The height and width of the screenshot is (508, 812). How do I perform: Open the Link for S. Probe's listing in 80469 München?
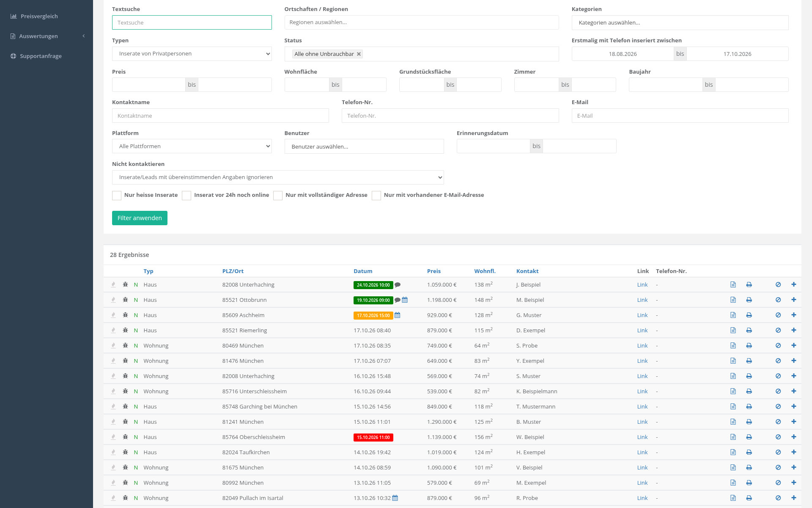(x=642, y=345)
